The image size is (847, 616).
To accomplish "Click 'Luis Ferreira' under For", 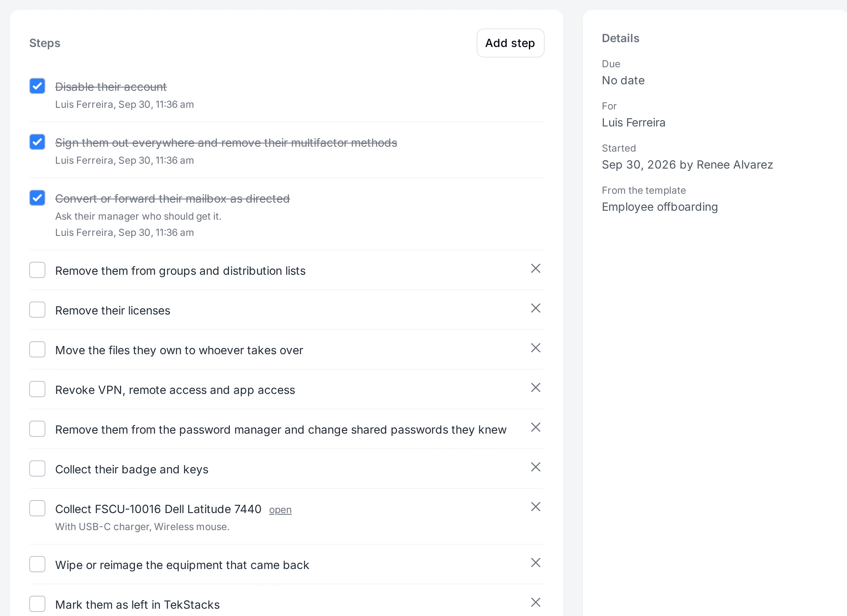I will coord(633,122).
